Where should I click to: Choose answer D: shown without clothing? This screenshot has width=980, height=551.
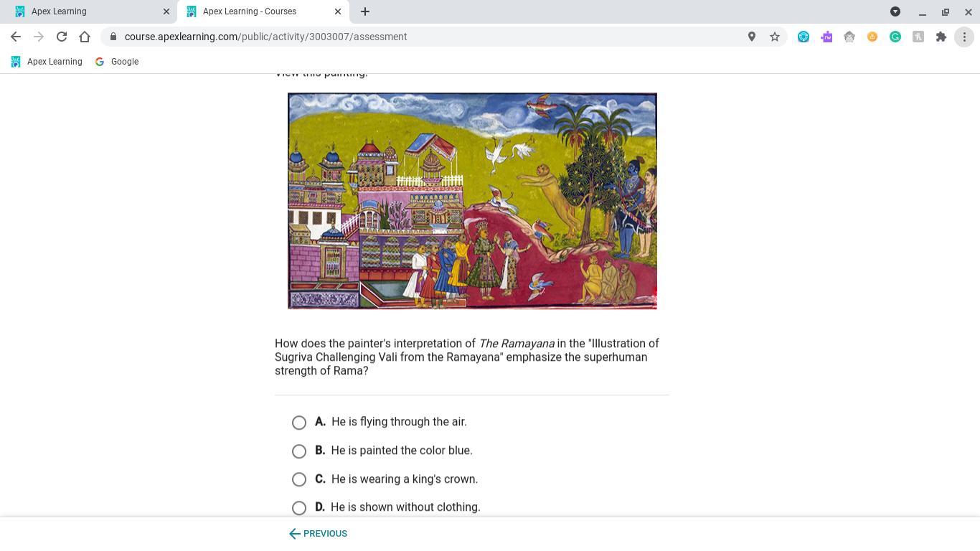coord(299,508)
